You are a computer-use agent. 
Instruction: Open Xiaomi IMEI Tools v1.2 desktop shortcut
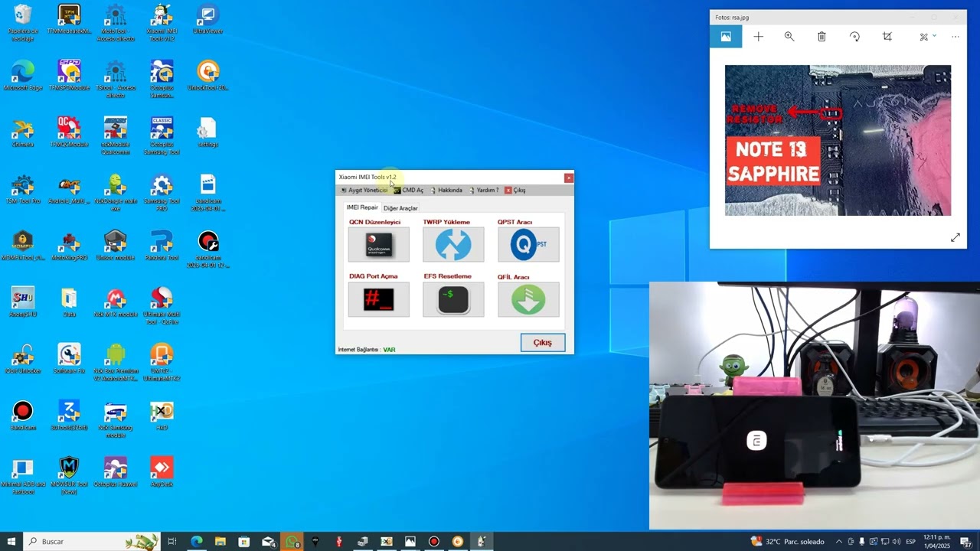(162, 23)
